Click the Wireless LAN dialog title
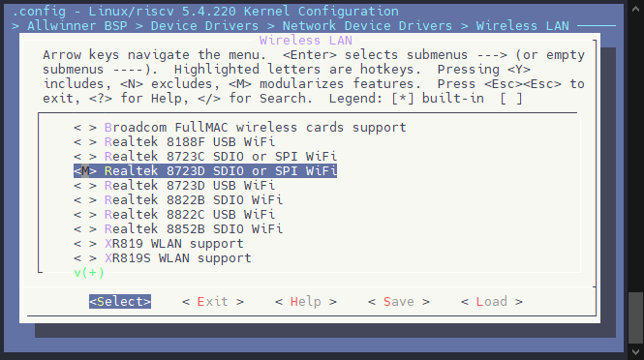This screenshot has height=360, width=644. coord(306,41)
